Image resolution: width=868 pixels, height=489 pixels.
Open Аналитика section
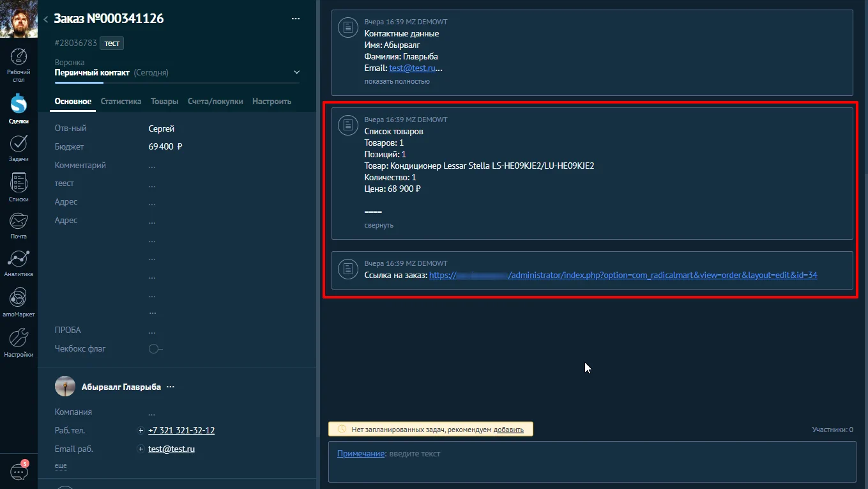pos(19,262)
